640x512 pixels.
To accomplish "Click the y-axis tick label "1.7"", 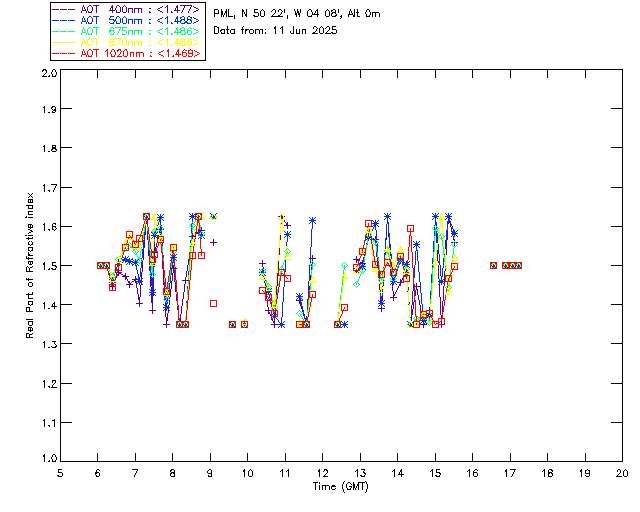I will (x=49, y=187).
